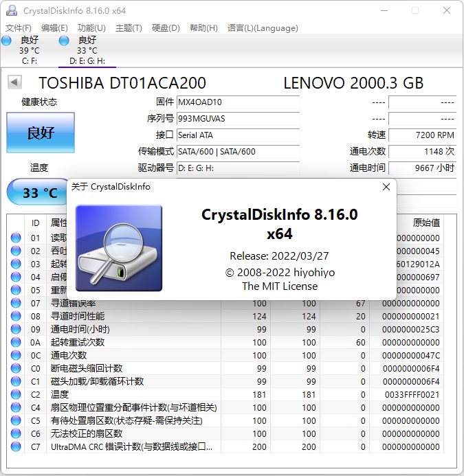Click status orb for attribute ID C1

click(x=16, y=381)
